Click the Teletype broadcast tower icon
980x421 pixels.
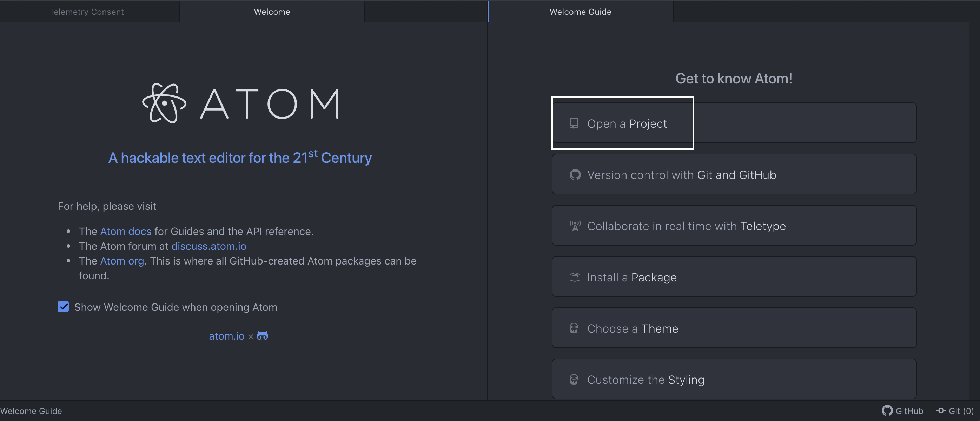tap(575, 226)
